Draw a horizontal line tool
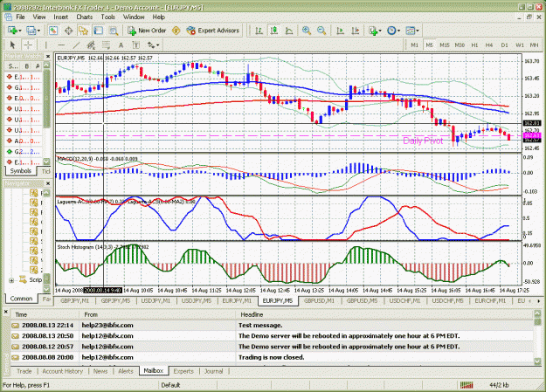 [61, 45]
